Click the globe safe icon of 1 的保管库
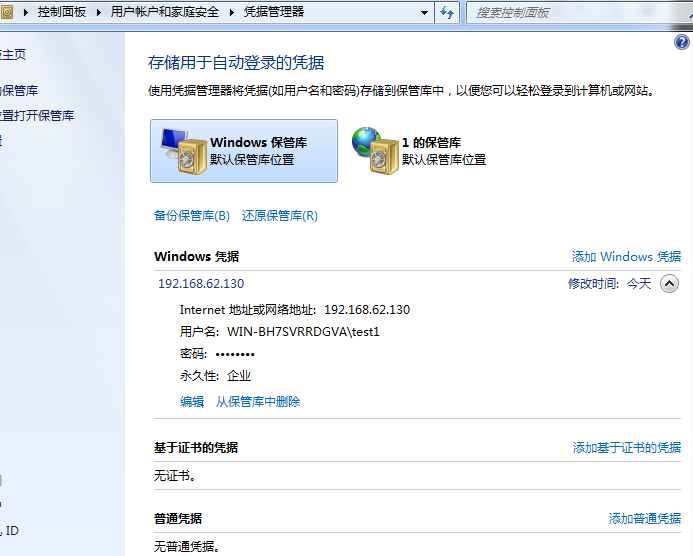This screenshot has height=556, width=693. pyautogui.click(x=376, y=150)
